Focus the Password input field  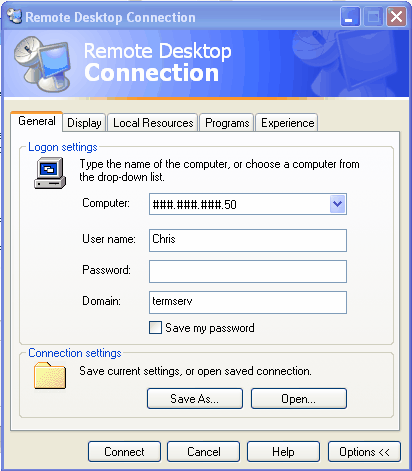point(248,271)
